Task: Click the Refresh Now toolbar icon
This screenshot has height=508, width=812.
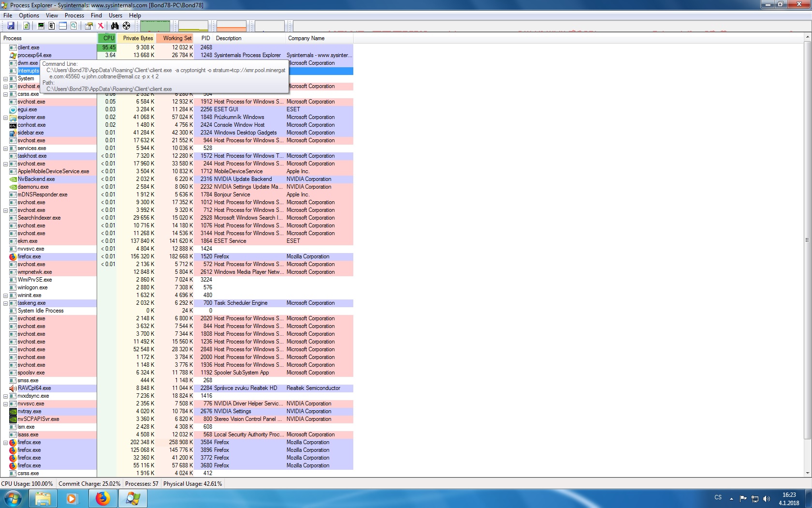Action: click(27, 26)
